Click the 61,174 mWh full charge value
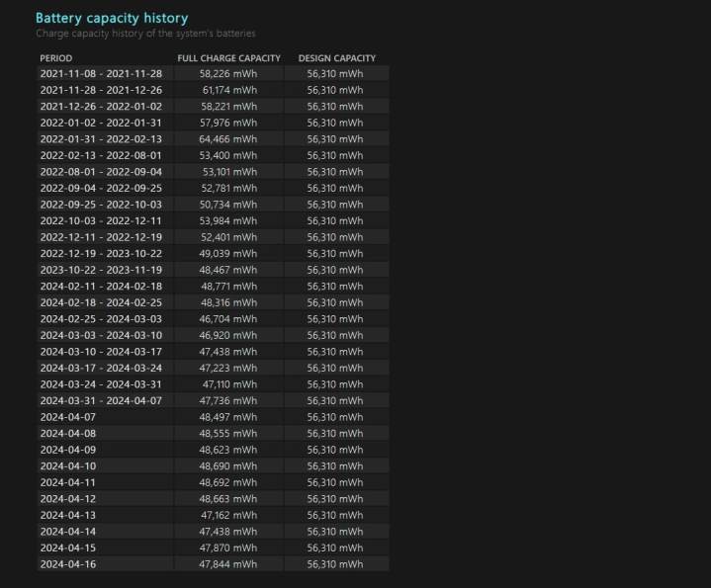 click(x=228, y=90)
